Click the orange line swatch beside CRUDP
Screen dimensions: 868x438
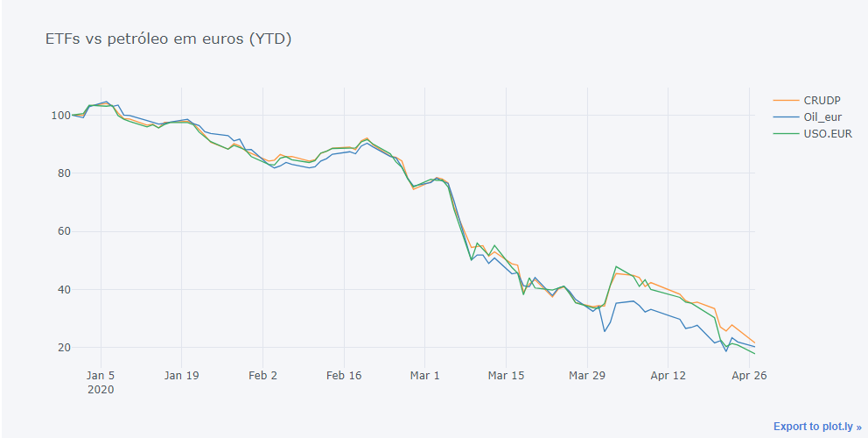(x=787, y=99)
